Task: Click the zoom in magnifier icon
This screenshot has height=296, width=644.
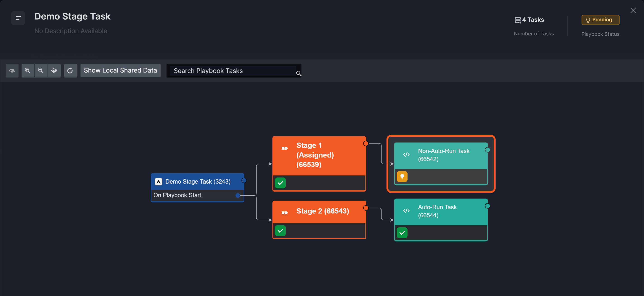Action: click(28, 71)
